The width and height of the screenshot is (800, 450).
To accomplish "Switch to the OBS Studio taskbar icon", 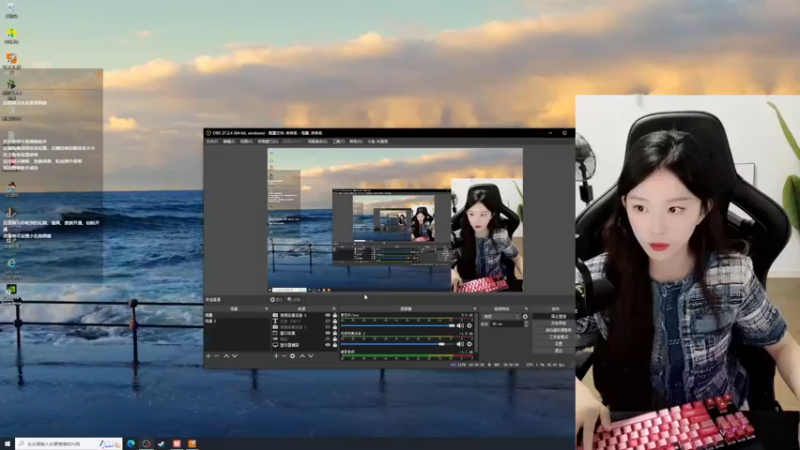I will 146,444.
